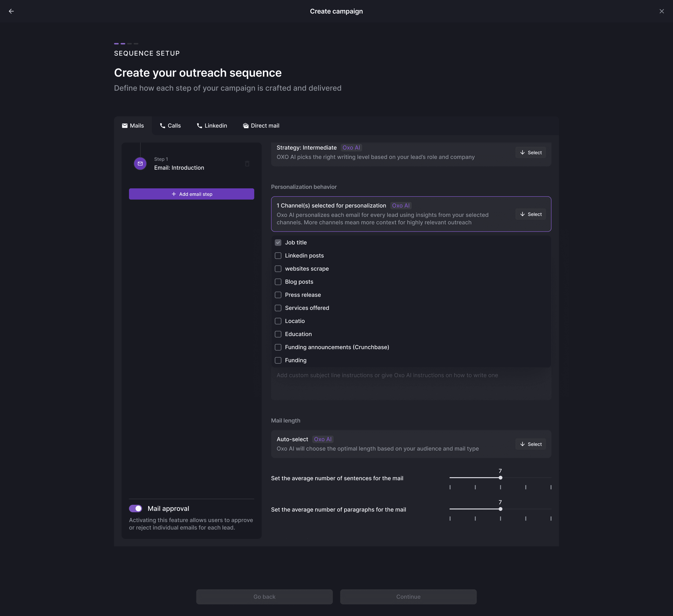Click Oxo AI badge next to Auto-select
Viewport: 673px width, 616px height.
323,439
